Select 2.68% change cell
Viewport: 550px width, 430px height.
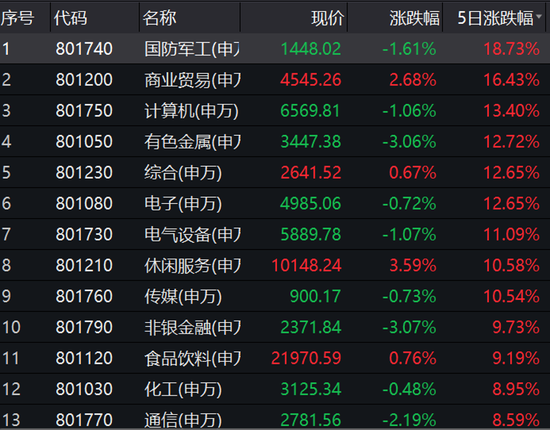(413, 80)
